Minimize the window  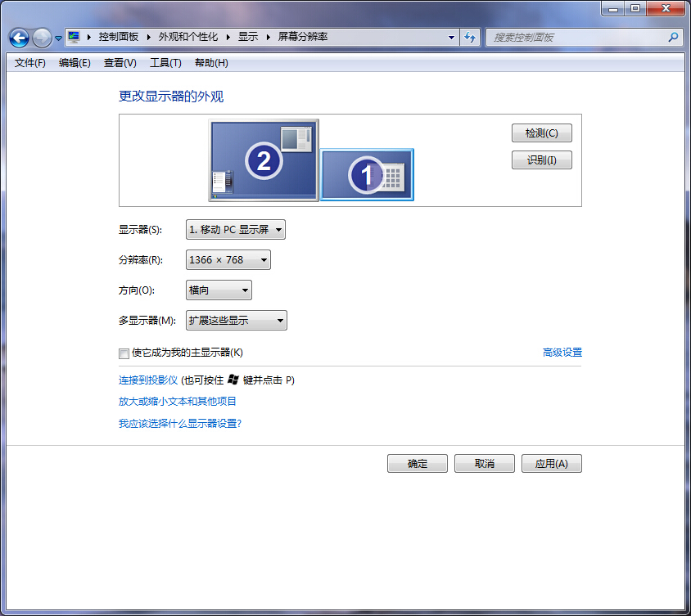click(613, 8)
